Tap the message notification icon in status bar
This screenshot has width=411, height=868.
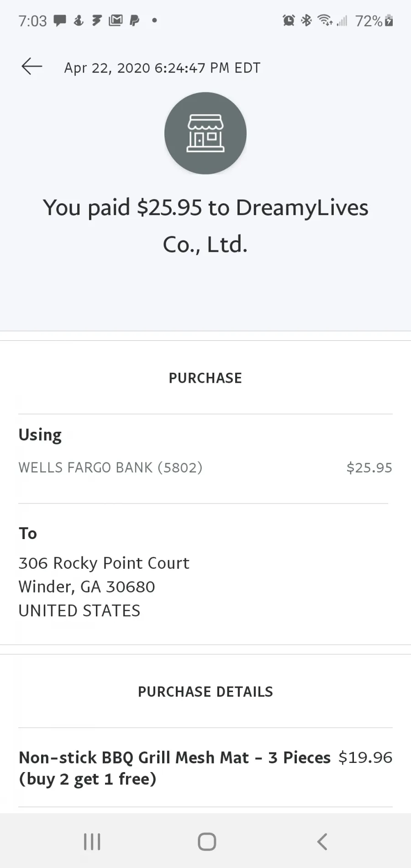coord(60,21)
